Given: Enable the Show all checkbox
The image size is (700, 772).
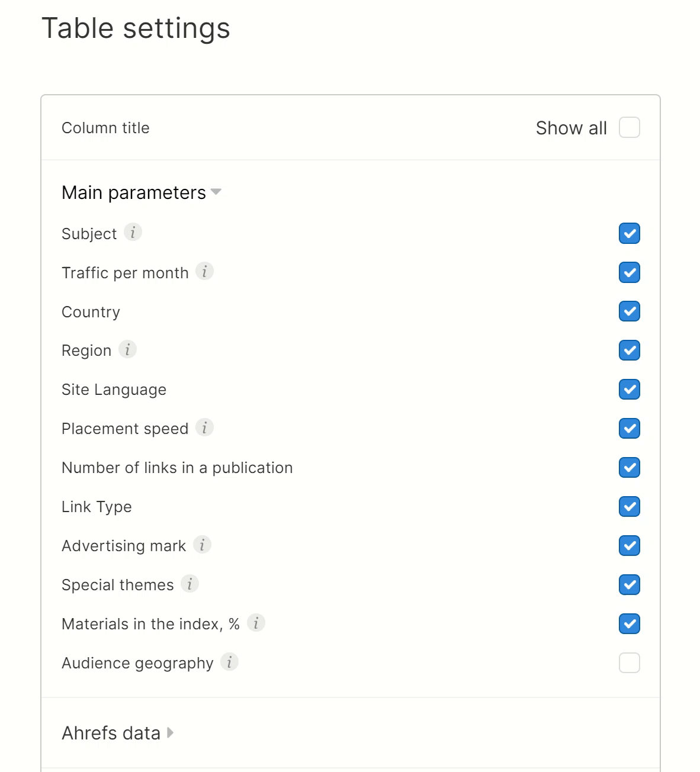Looking at the screenshot, I should [x=630, y=127].
